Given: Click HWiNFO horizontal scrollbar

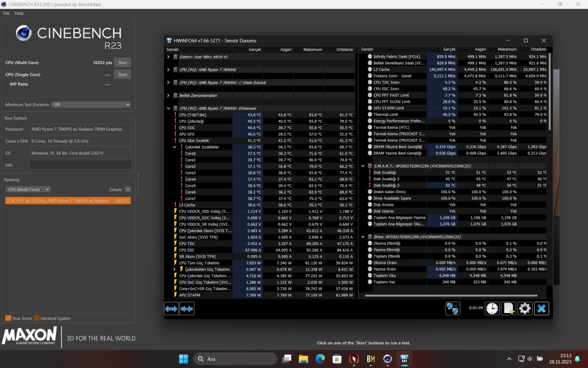Looking at the screenshot, I should (451, 295).
